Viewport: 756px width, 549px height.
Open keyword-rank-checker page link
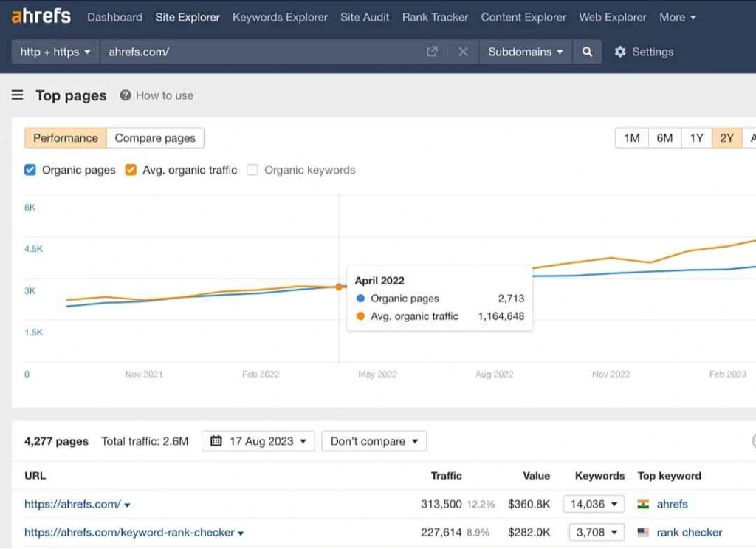click(x=129, y=532)
